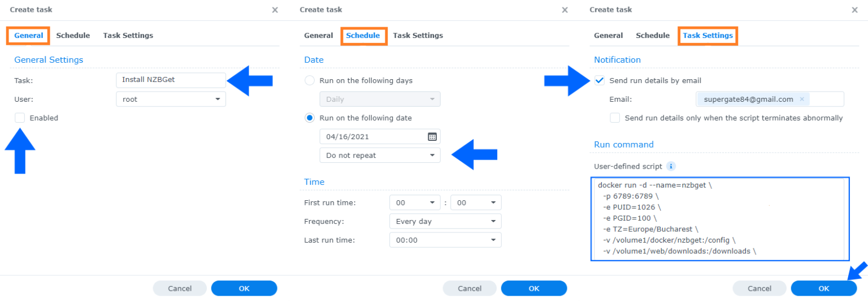The image size is (868, 302).
Task: Expand the Do not repeat dropdown
Action: coord(380,155)
